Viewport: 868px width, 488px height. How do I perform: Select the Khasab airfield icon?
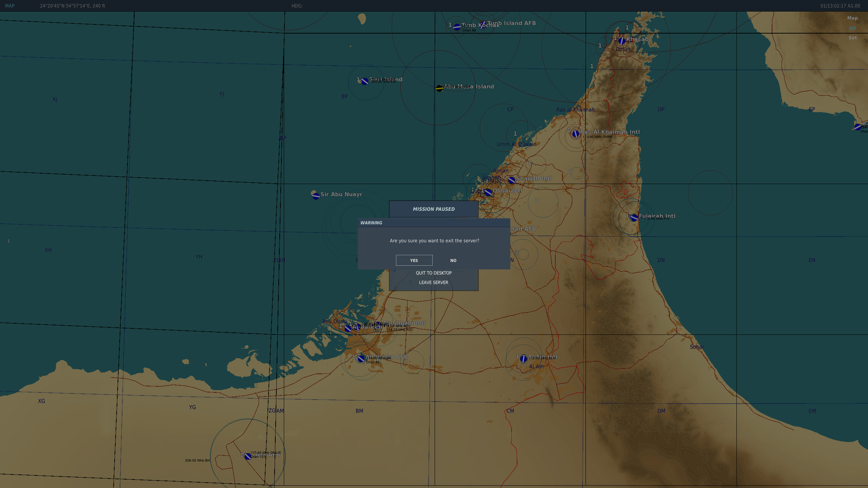click(622, 41)
